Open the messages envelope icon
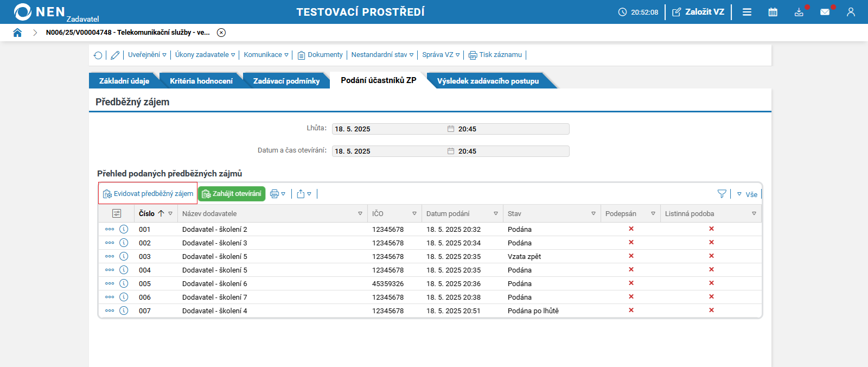 [x=825, y=12]
